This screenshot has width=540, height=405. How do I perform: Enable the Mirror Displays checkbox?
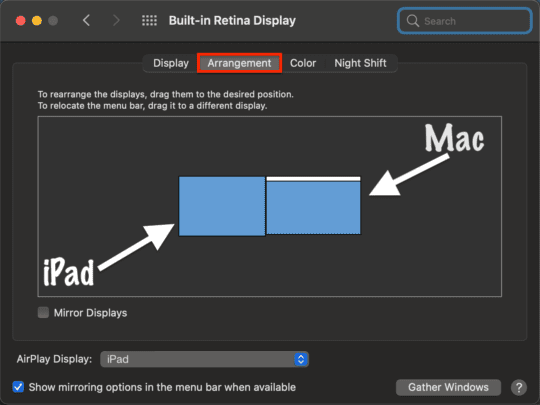click(x=43, y=312)
